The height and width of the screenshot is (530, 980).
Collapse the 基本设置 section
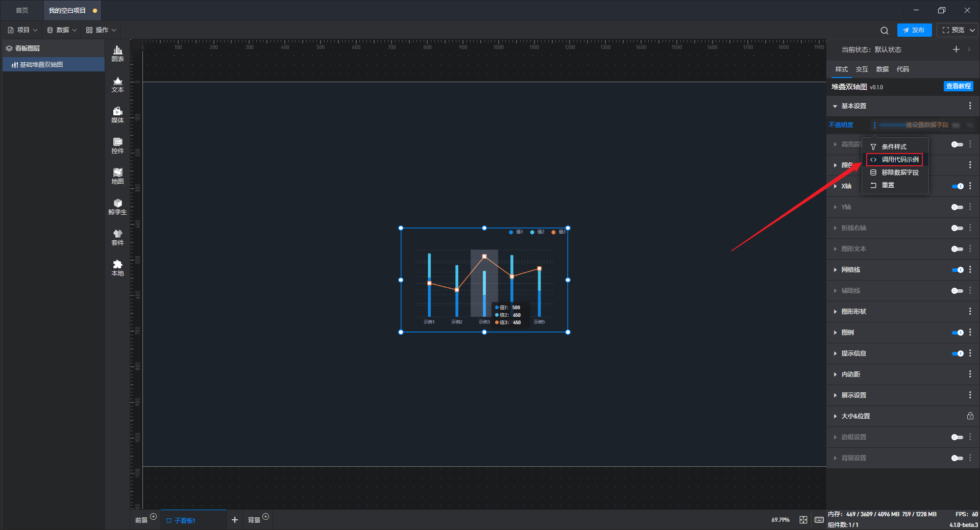coord(835,106)
